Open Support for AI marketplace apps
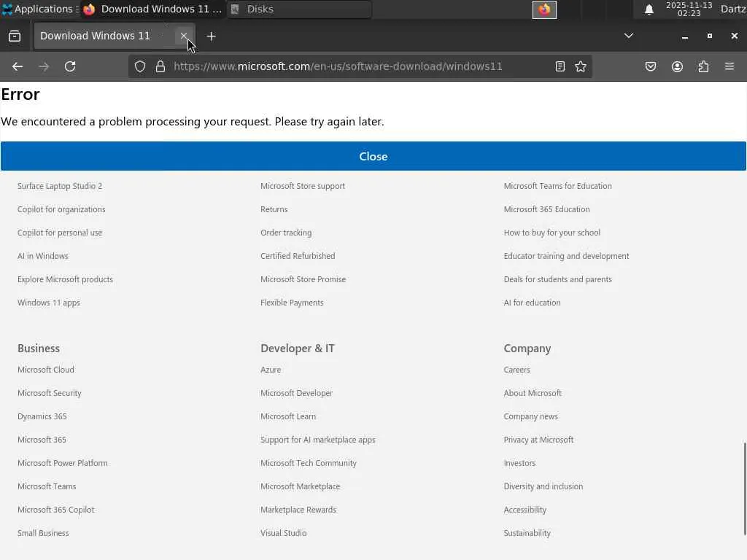Viewport: 747px width, 560px height. [x=318, y=440]
